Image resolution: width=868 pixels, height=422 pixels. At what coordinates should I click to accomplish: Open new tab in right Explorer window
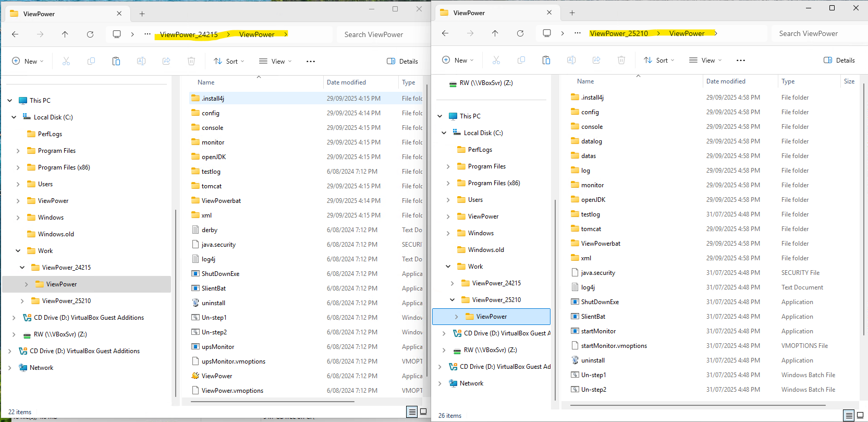[572, 13]
